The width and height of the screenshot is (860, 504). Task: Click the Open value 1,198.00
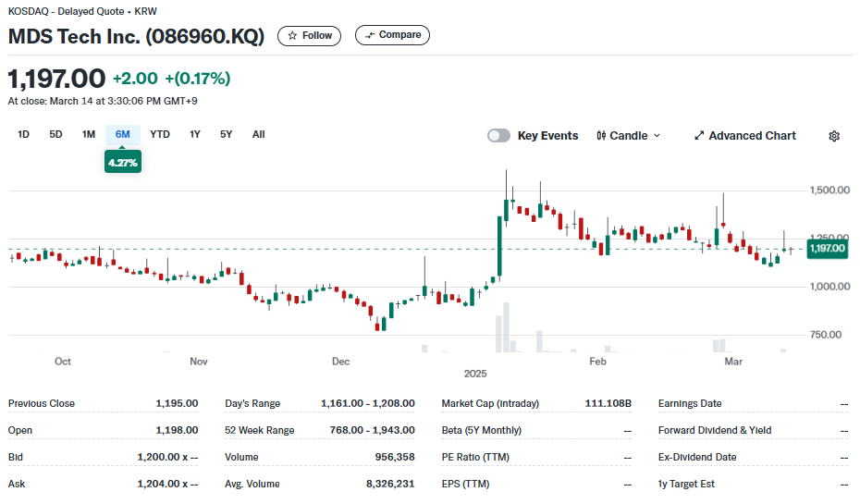[x=177, y=430]
